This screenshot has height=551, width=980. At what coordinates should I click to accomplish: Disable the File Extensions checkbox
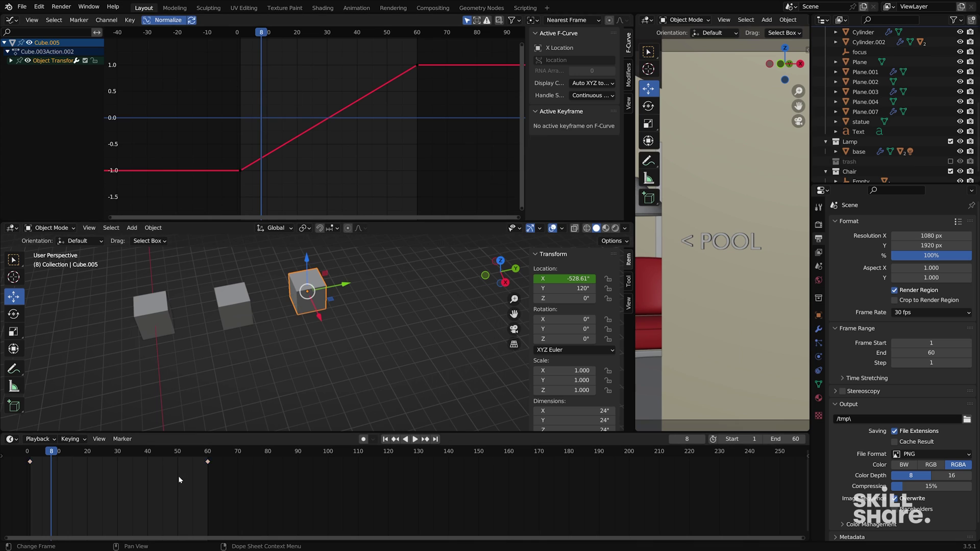click(894, 431)
